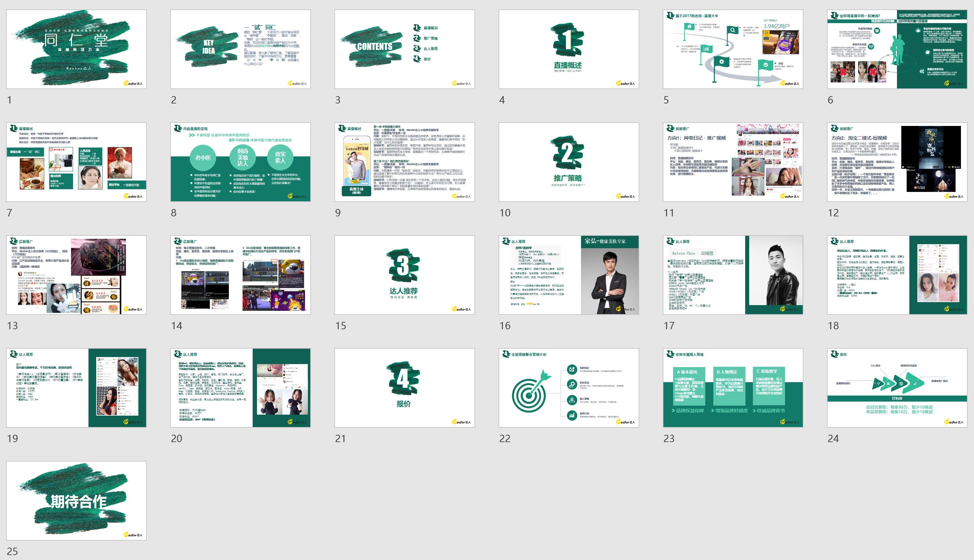974x560 pixels.
Task: Select slide 8 with 老中医 circles
Action: 241,162
